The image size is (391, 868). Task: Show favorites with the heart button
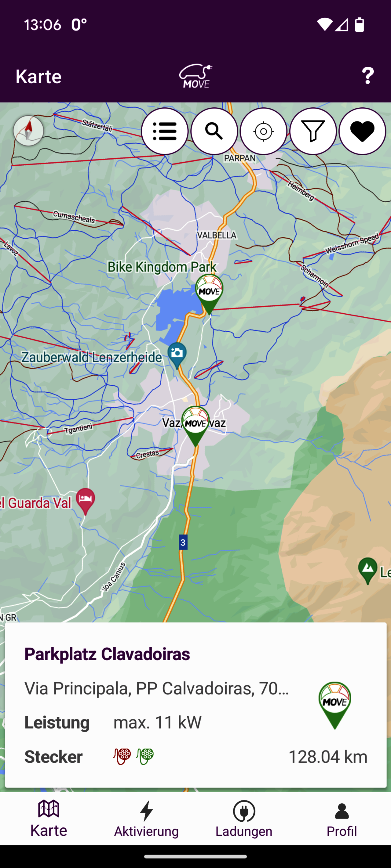tap(362, 131)
